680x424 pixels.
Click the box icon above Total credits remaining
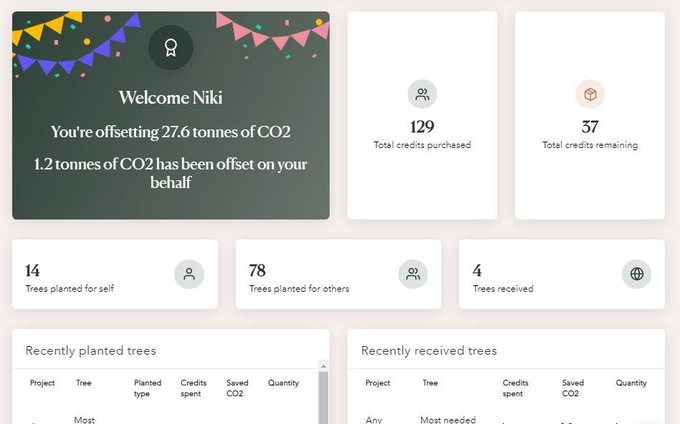click(590, 95)
